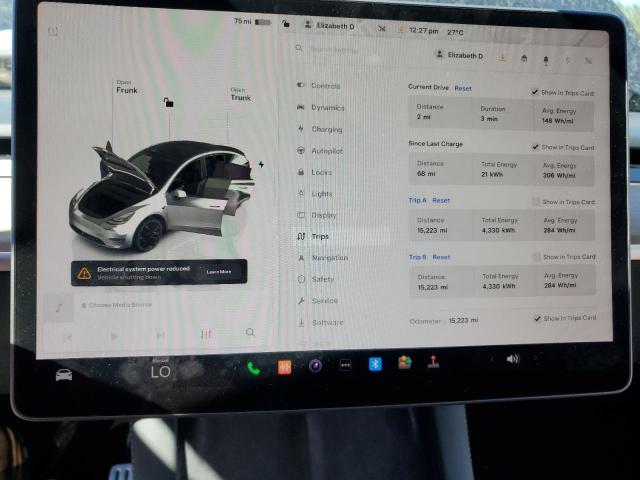Rename Trip B by clicking its label

[x=418, y=257]
